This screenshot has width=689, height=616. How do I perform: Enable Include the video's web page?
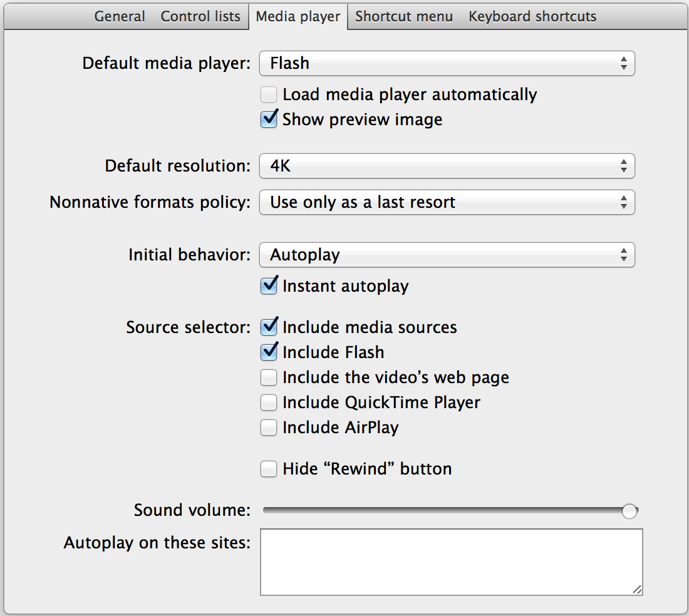click(x=269, y=377)
